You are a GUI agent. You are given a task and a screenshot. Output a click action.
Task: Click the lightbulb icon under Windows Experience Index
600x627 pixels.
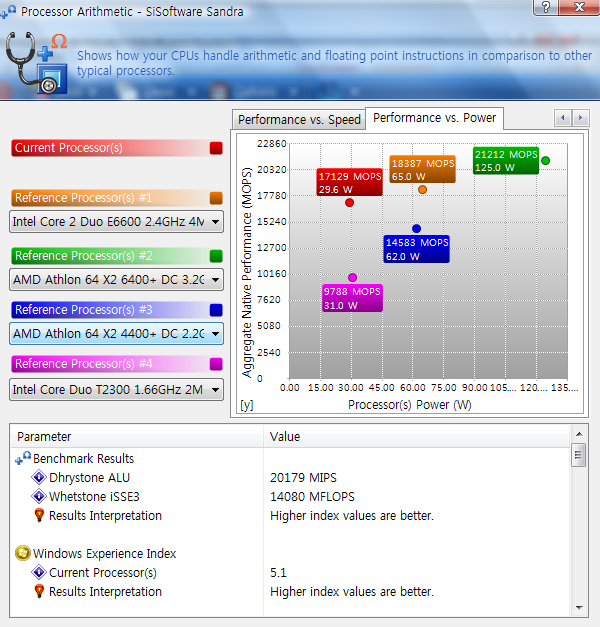(39, 591)
